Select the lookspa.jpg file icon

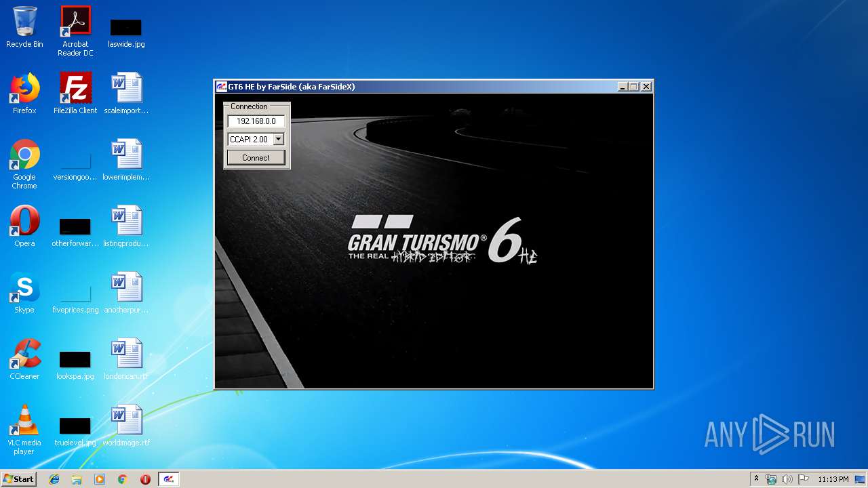(x=75, y=365)
